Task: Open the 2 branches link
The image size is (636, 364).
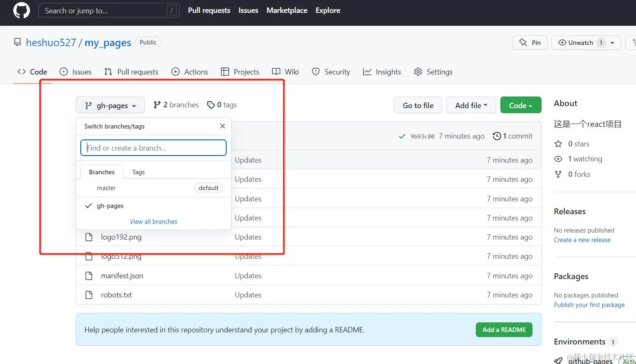Action: 176,105
